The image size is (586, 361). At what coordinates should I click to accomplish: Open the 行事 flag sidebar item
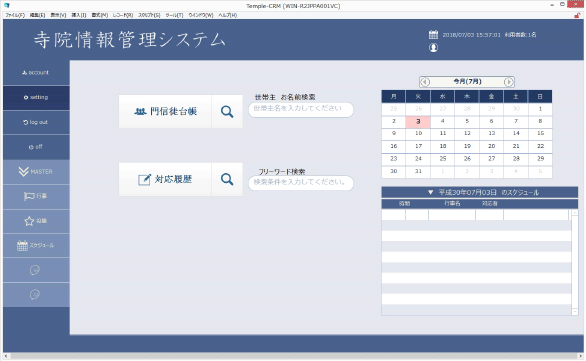click(x=36, y=196)
